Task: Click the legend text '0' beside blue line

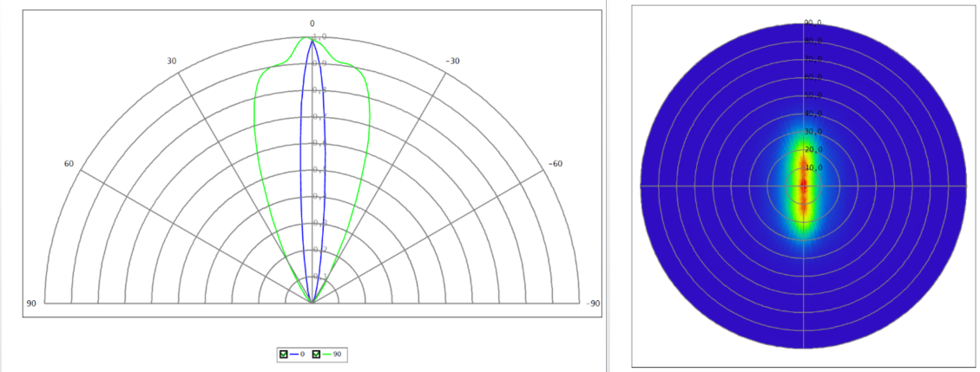Action: click(302, 355)
